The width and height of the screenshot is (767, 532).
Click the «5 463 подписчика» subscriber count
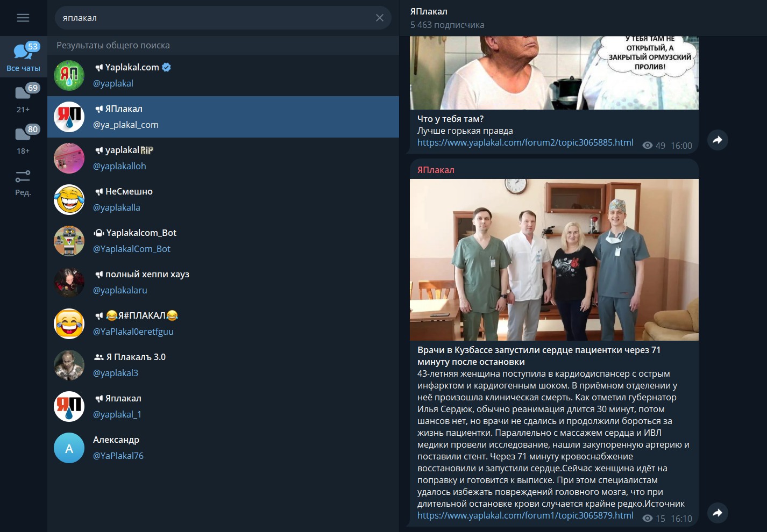click(447, 25)
